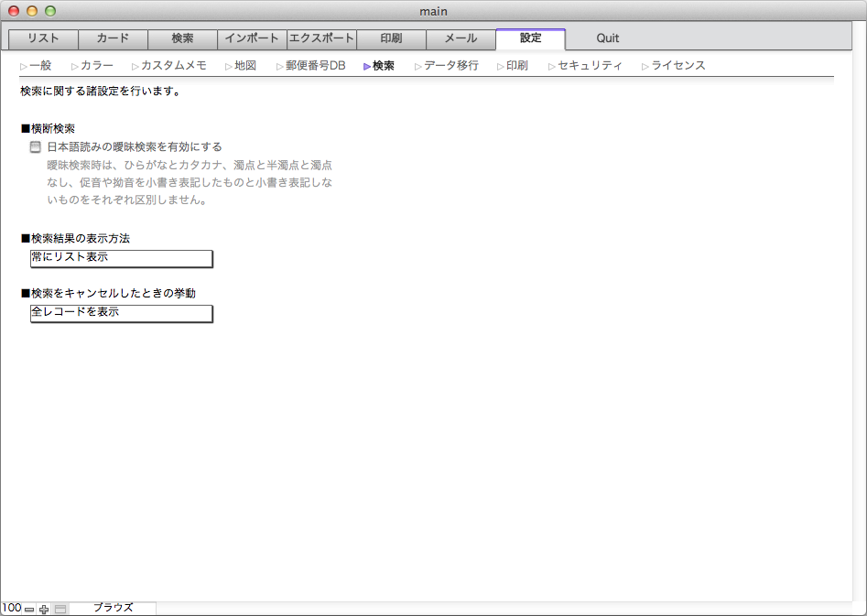
Task: Select the 郵便番号DB settings section
Action: tap(315, 66)
